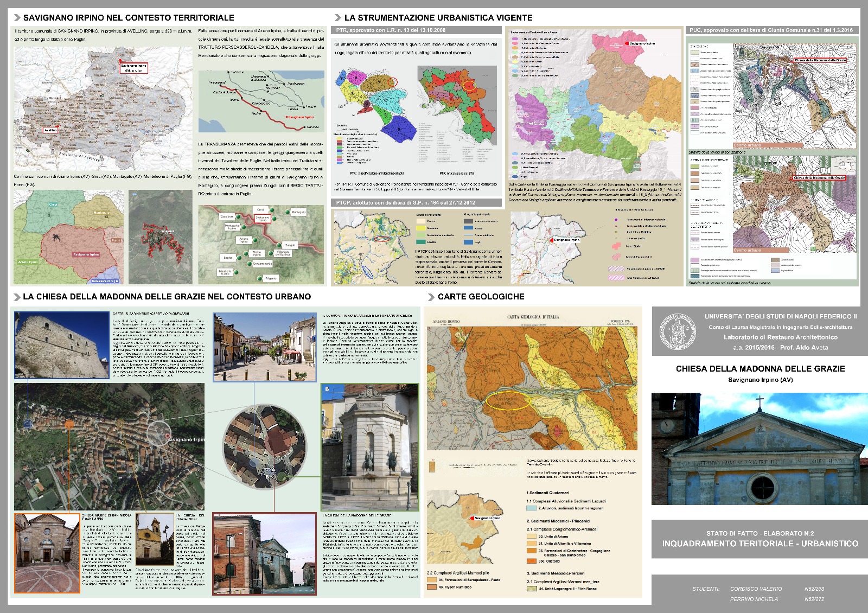Select the light blue Alluvioni legend swatch

pyautogui.click(x=531, y=508)
